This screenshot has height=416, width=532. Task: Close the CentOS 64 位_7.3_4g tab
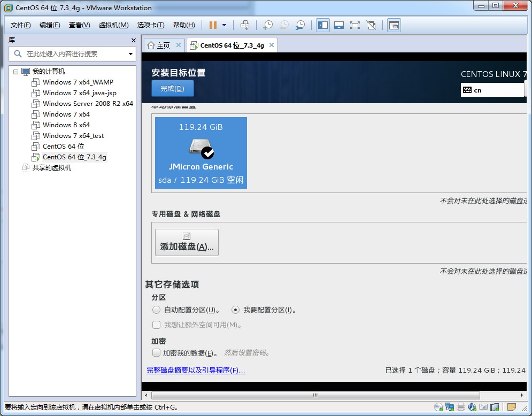(x=272, y=45)
